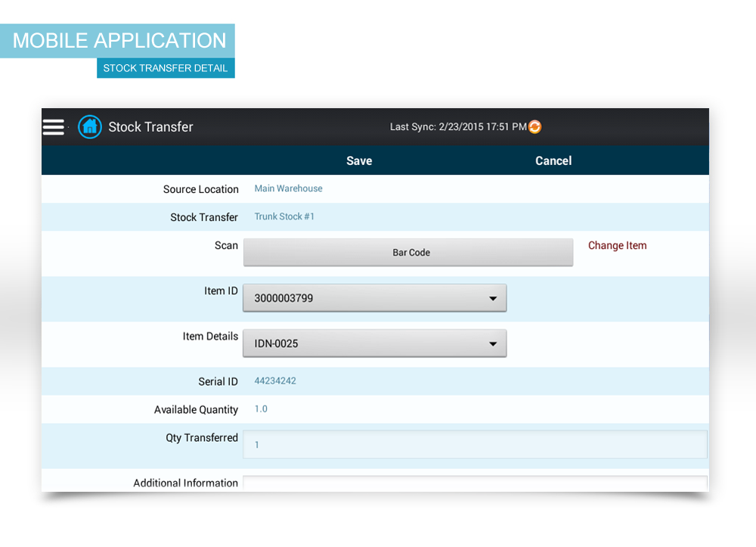Viewport: 756px width, 547px height.
Task: Click the Change Item link
Action: point(617,246)
